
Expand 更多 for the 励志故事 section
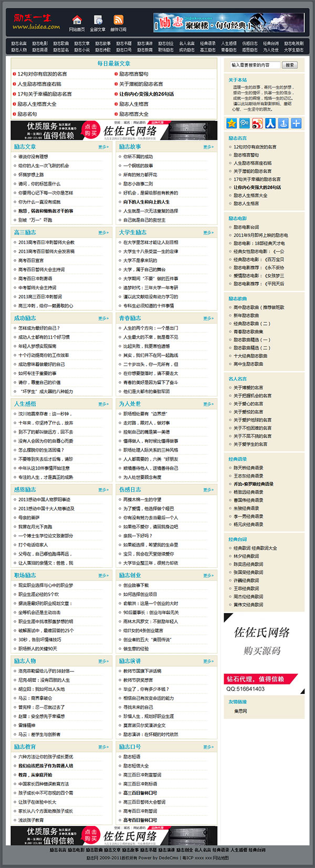coord(208,147)
